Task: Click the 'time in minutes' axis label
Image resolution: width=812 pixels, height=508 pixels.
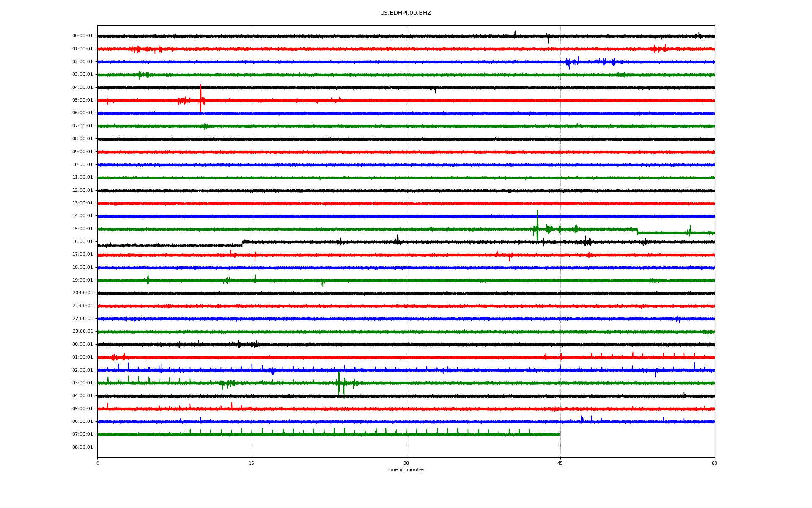Action: [406, 470]
